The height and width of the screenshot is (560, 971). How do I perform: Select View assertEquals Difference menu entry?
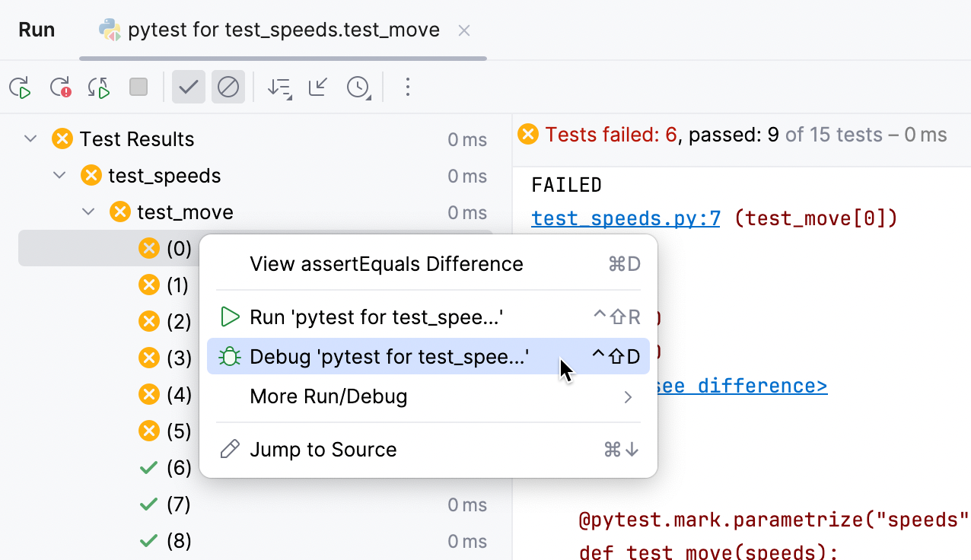click(387, 263)
